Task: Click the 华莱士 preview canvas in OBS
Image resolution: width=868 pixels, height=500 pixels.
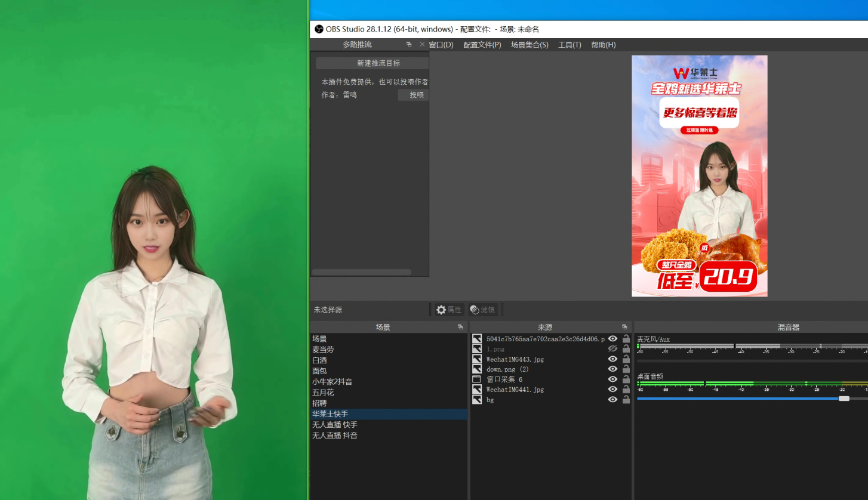Action: (700, 176)
